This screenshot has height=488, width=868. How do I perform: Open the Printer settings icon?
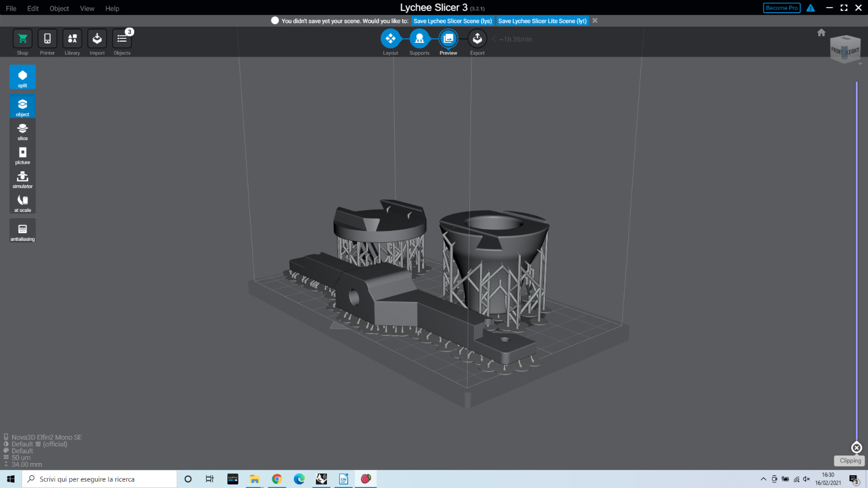click(47, 39)
